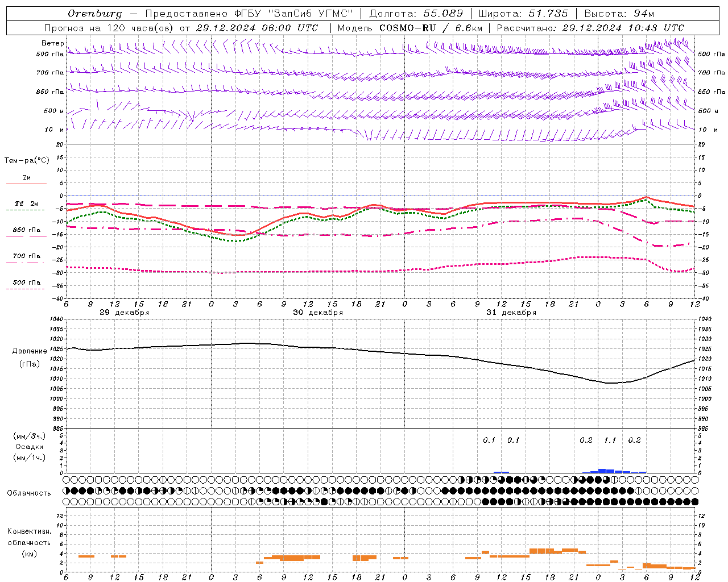Image resolution: width=728 pixels, height=582 pixels.
Task: Click the "30 декабря" date label
Action: point(318,313)
